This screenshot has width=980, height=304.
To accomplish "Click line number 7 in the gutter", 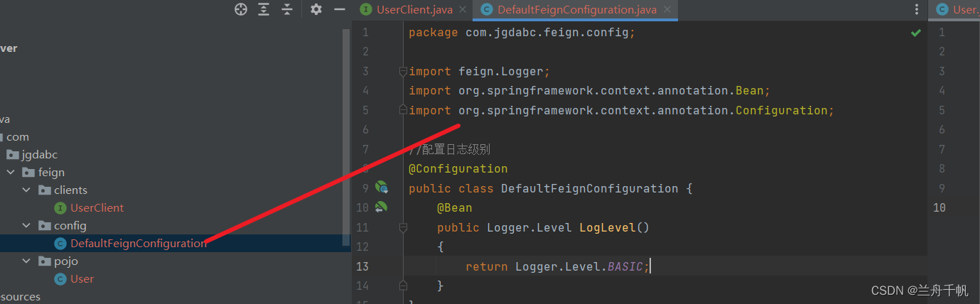I will (365, 149).
